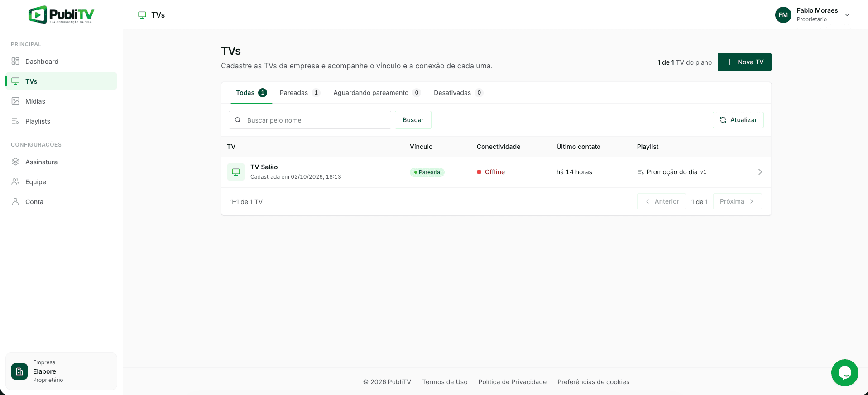This screenshot has width=868, height=395.
Task: Click the Nova TV button
Action: coord(744,62)
